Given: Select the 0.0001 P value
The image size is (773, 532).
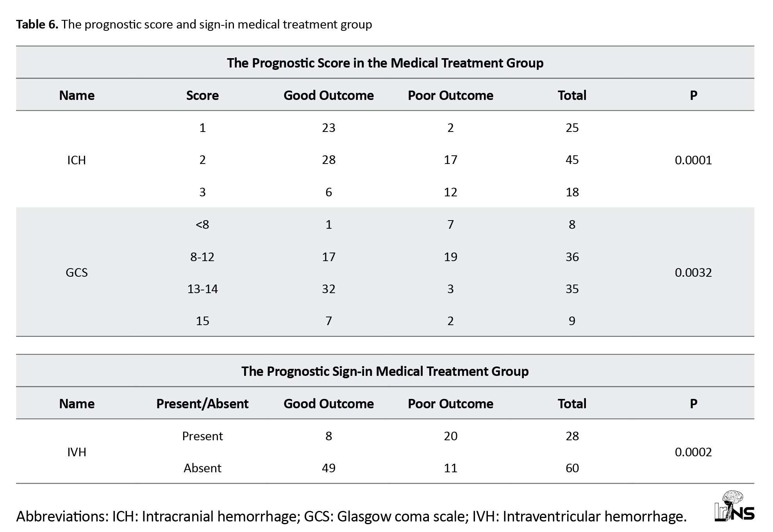Looking at the screenshot, I should point(693,160).
